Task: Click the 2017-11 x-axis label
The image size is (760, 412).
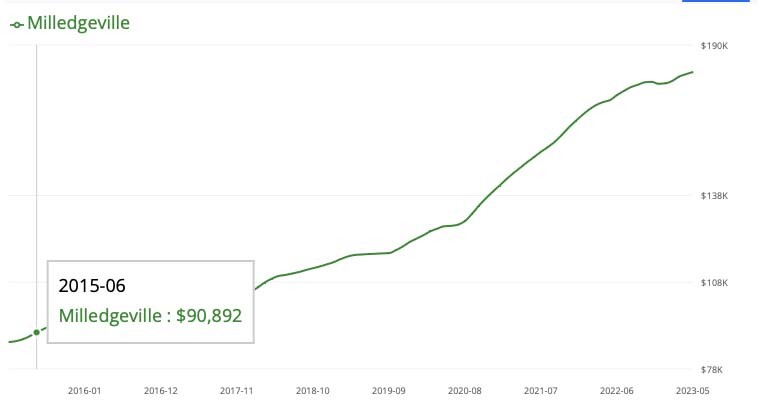Action: click(x=236, y=391)
